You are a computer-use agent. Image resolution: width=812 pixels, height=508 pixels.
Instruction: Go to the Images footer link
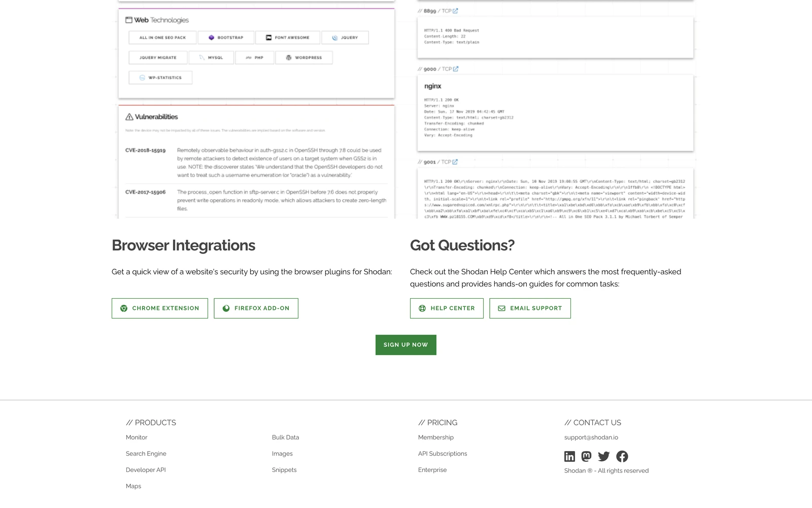282,454
